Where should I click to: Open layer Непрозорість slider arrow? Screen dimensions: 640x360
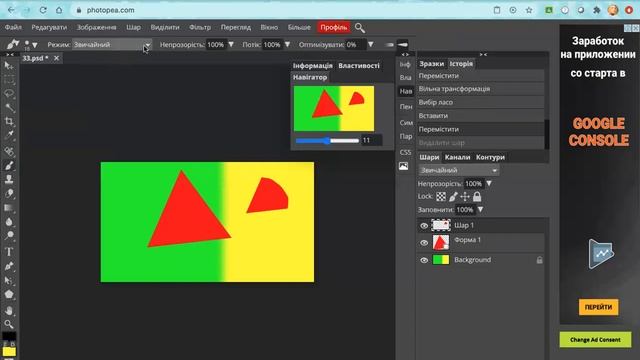click(489, 184)
